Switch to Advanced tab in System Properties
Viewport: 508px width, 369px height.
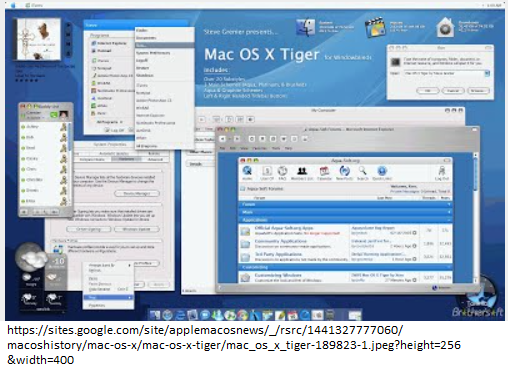(155, 160)
